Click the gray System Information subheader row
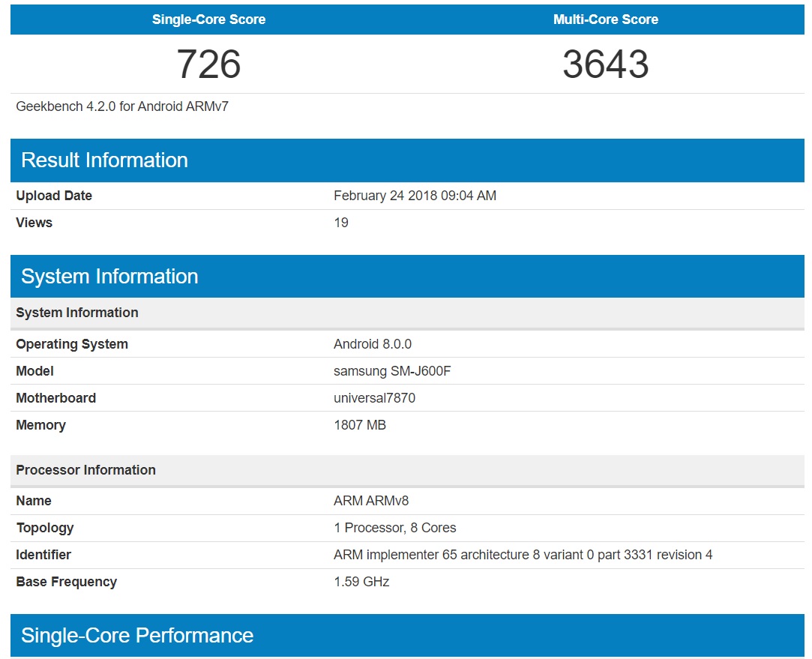 (x=407, y=313)
